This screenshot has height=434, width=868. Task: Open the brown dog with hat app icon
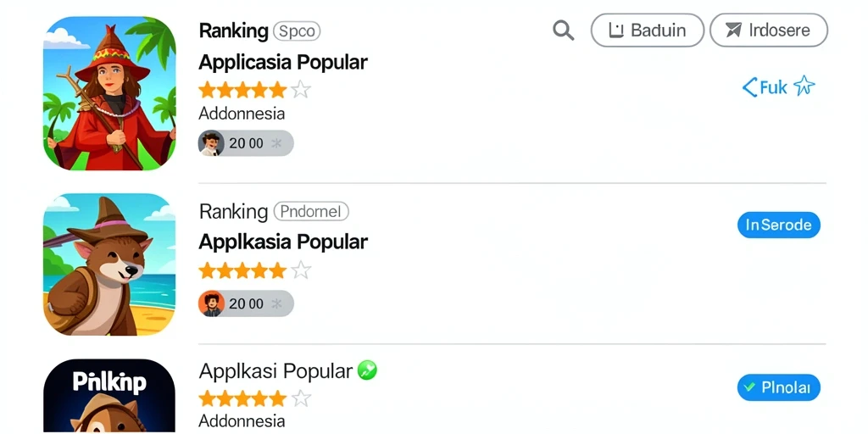pyautogui.click(x=109, y=264)
